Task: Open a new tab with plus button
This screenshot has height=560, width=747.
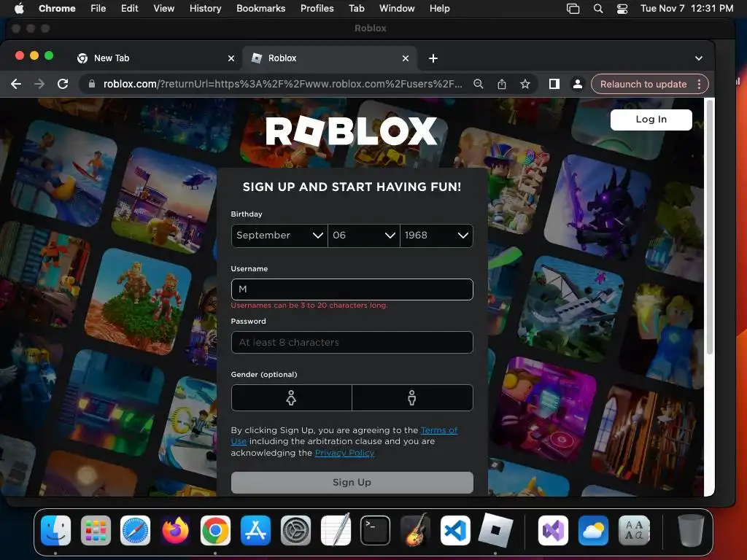Action: (433, 58)
